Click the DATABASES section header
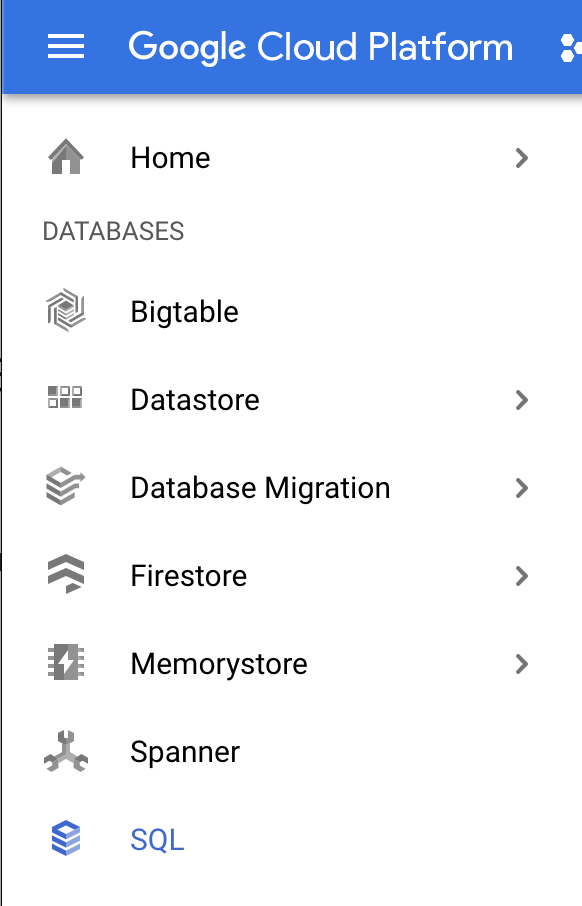Image resolution: width=582 pixels, height=906 pixels. coord(113,231)
